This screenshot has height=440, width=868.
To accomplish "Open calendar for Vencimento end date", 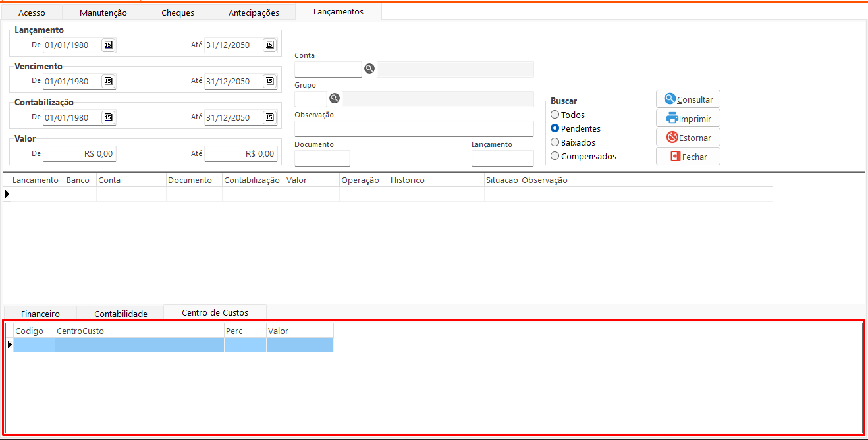I will pyautogui.click(x=270, y=81).
